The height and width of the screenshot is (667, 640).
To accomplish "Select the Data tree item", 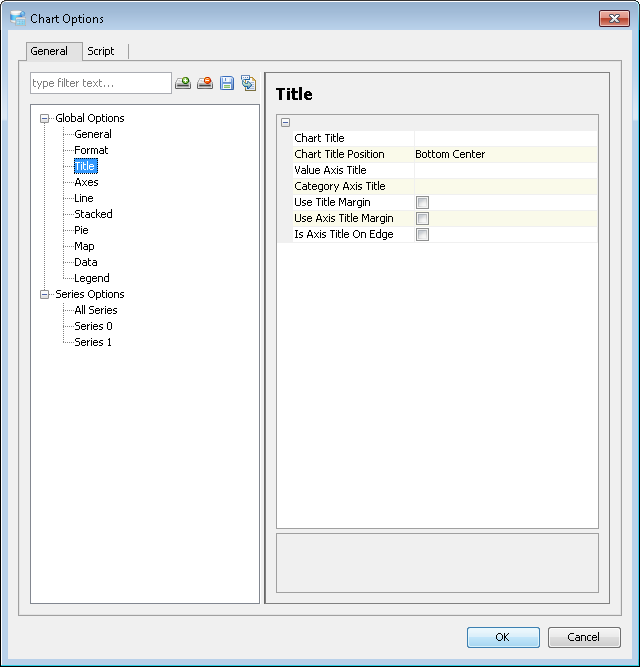I will (86, 262).
